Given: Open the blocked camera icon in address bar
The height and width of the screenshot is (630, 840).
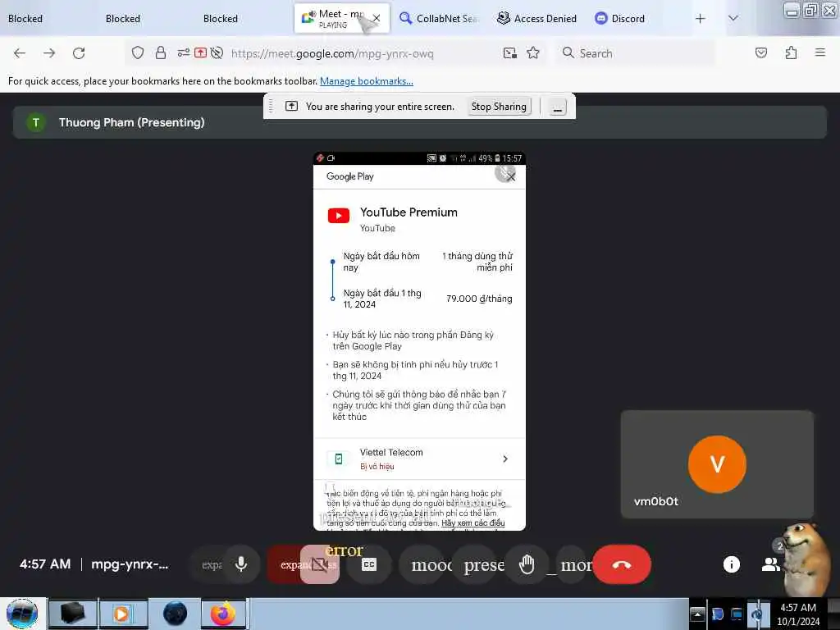Looking at the screenshot, I should click(217, 52).
